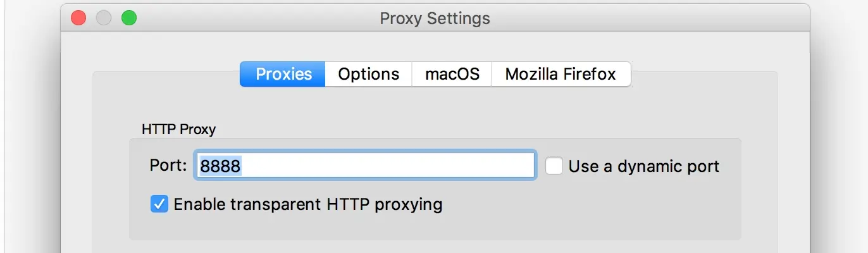
Task: Click the "Enable transparent HTTP proxying" label text
Action: pos(307,204)
